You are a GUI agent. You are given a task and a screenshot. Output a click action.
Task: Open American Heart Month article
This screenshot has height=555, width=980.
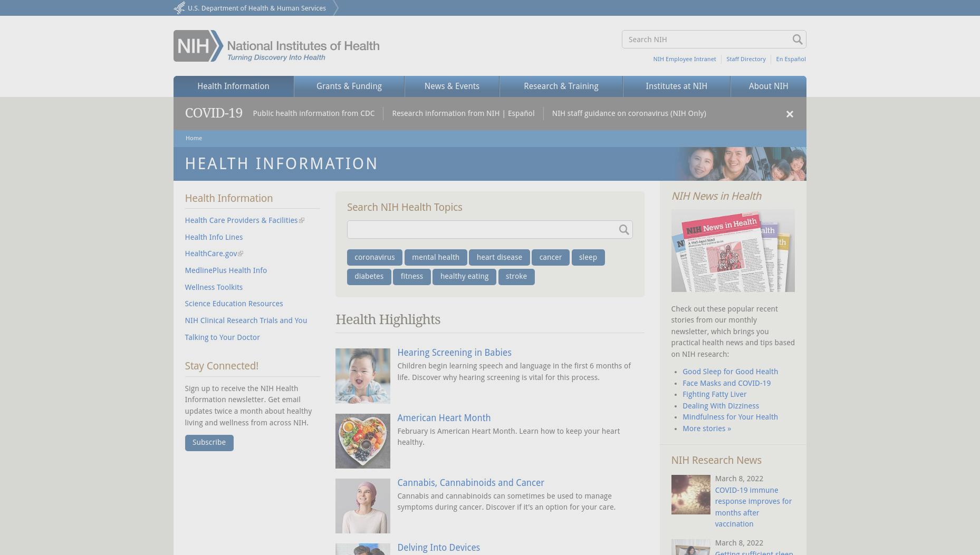tap(444, 418)
